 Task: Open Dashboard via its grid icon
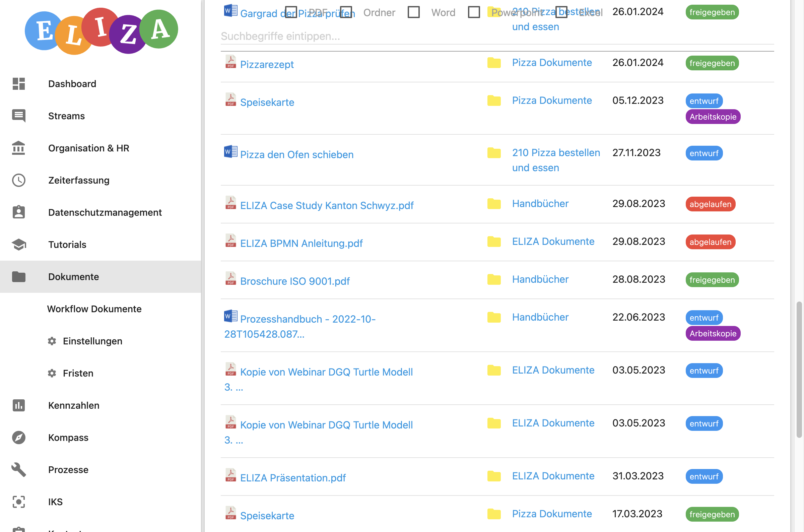coord(19,84)
